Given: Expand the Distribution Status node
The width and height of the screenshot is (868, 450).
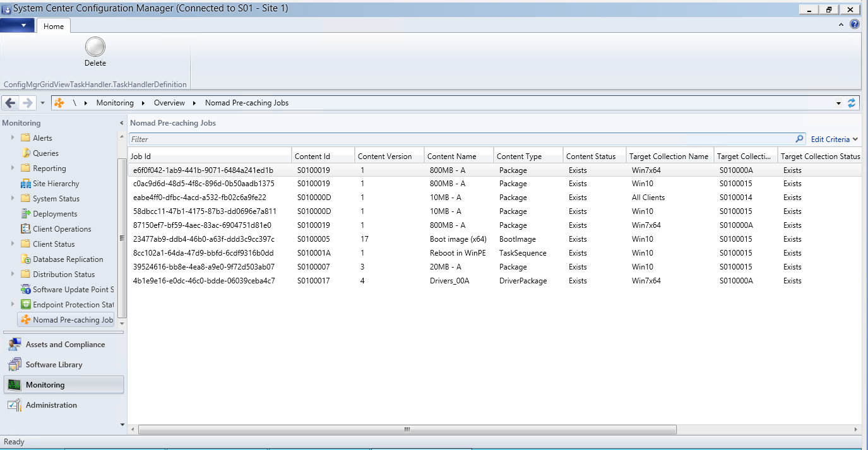Looking at the screenshot, I should (x=12, y=275).
